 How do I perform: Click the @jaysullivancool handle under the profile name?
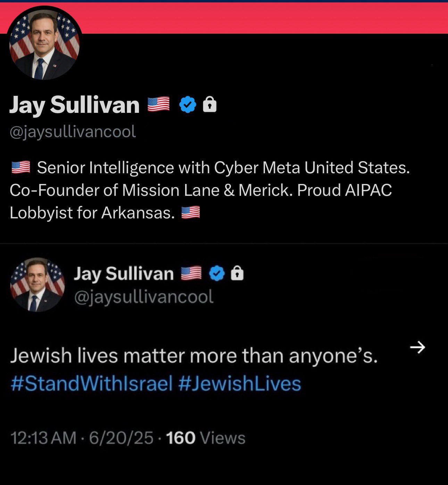(x=73, y=132)
